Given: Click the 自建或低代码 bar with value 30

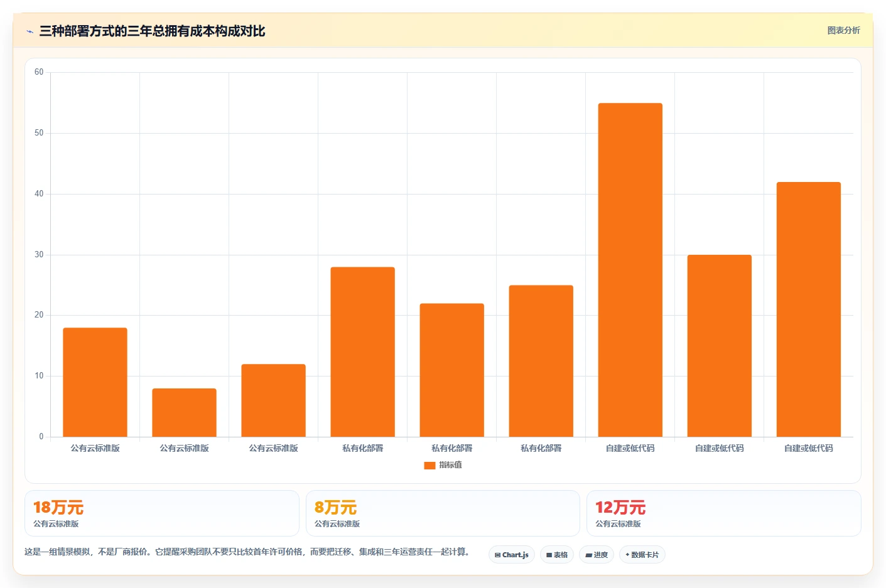Looking at the screenshot, I should pos(720,346).
